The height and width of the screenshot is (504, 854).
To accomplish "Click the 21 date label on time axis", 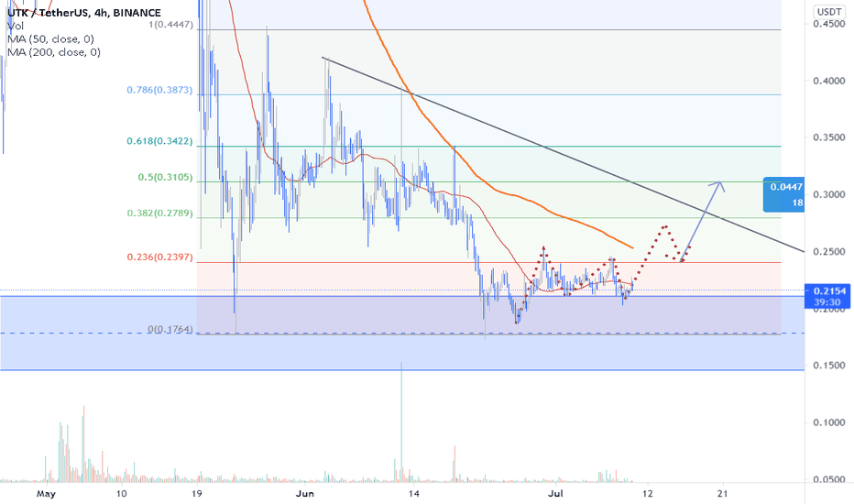I will click(723, 494).
